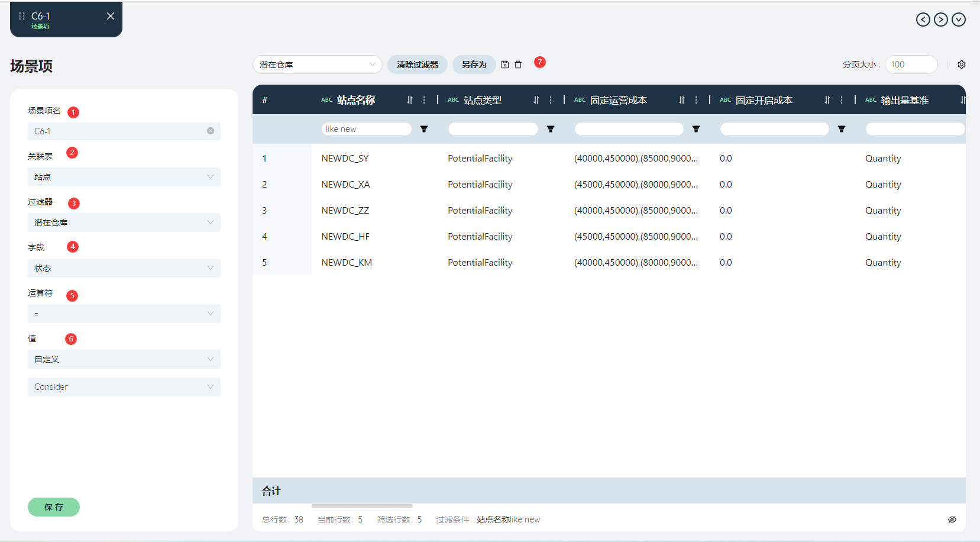The image size is (980, 542).
Task: Open the Consider value dropdown
Action: tap(124, 387)
